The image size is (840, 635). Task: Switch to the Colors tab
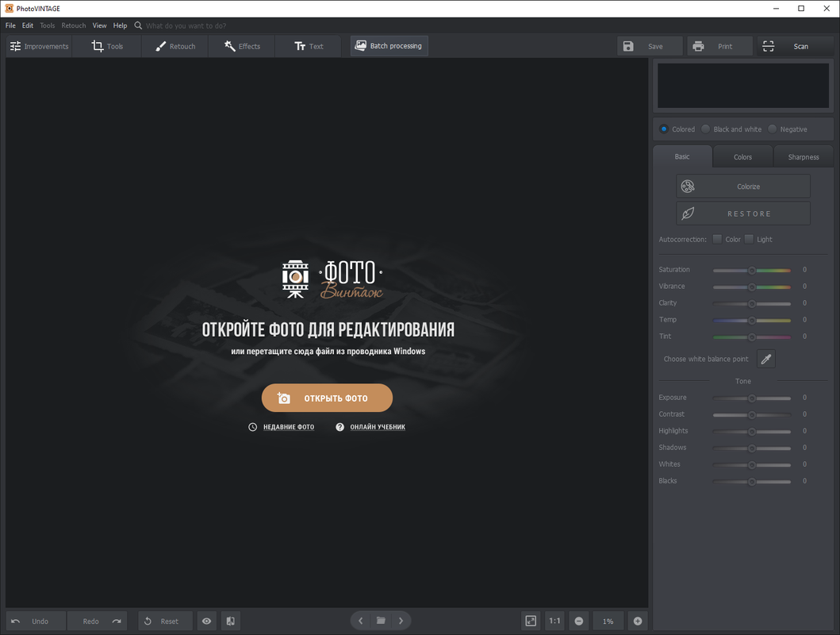(742, 157)
